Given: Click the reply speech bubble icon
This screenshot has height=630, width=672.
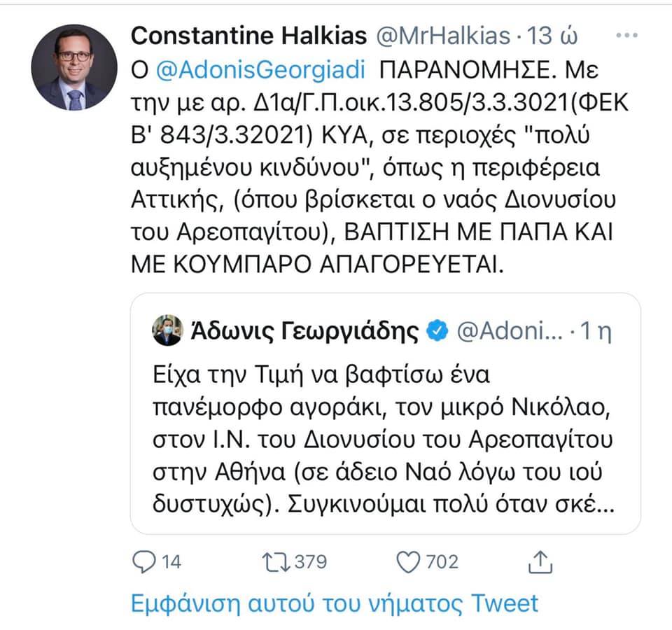Looking at the screenshot, I should [x=144, y=561].
